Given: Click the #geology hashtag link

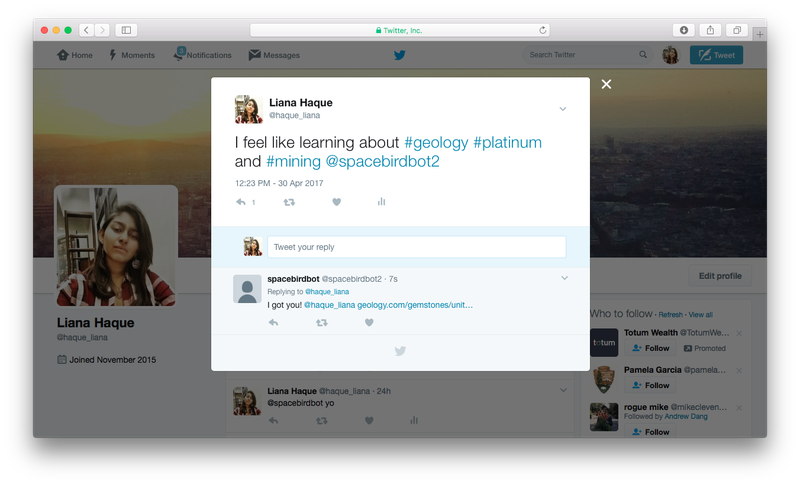Looking at the screenshot, I should coord(436,142).
